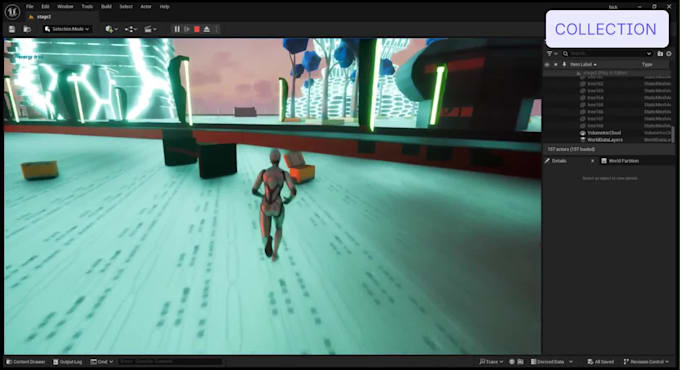
Task: Open the Help menu
Action: click(165, 7)
